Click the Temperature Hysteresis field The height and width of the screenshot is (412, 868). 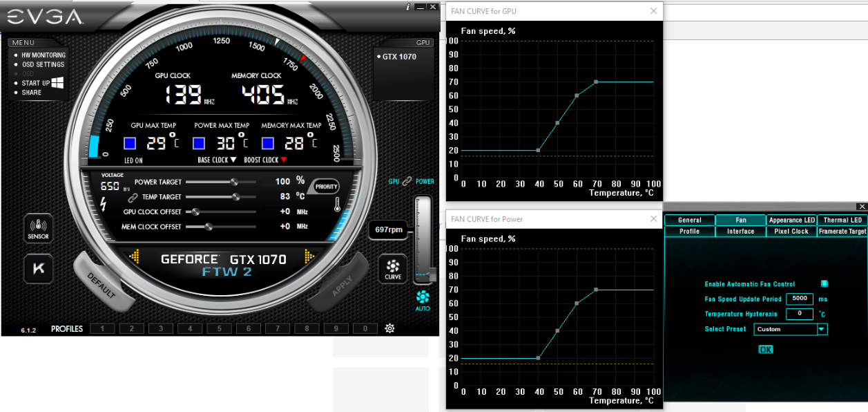[x=799, y=314]
